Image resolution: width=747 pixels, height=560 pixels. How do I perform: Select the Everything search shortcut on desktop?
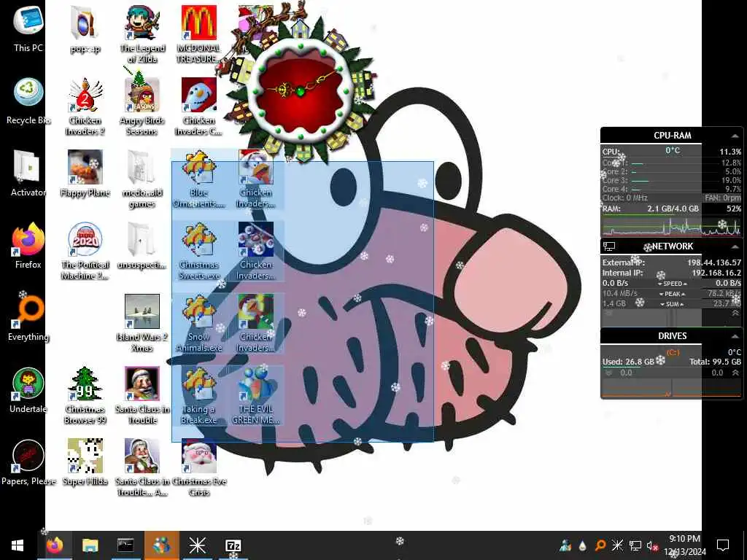(x=28, y=318)
